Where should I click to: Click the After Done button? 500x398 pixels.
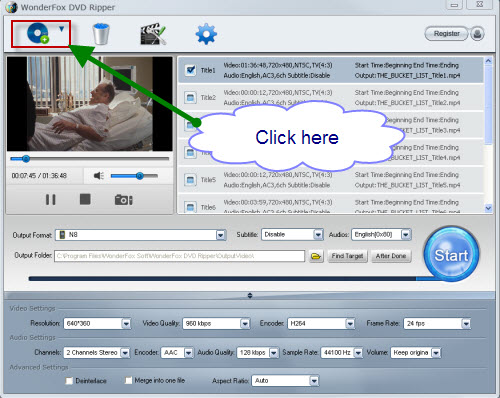391,256
